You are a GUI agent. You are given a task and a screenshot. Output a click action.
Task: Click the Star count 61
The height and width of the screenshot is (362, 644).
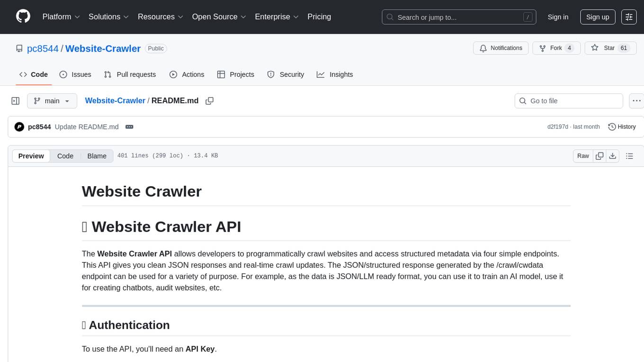624,48
